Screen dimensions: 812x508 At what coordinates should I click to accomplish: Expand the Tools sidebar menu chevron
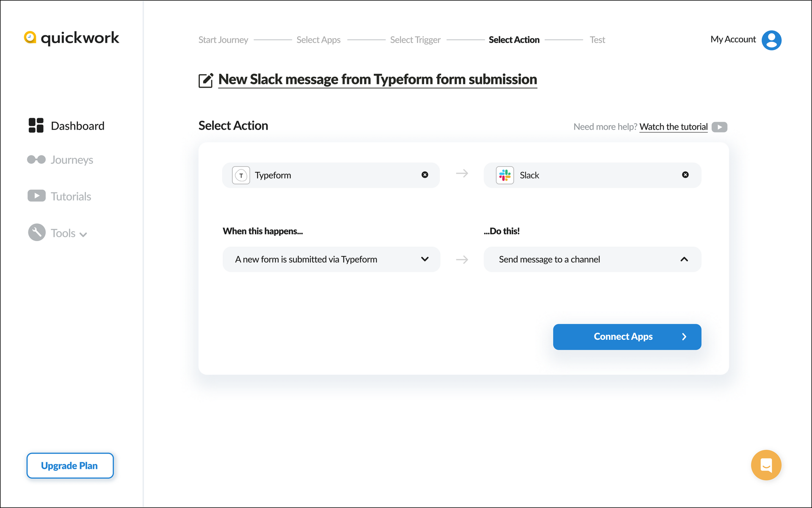coord(83,234)
